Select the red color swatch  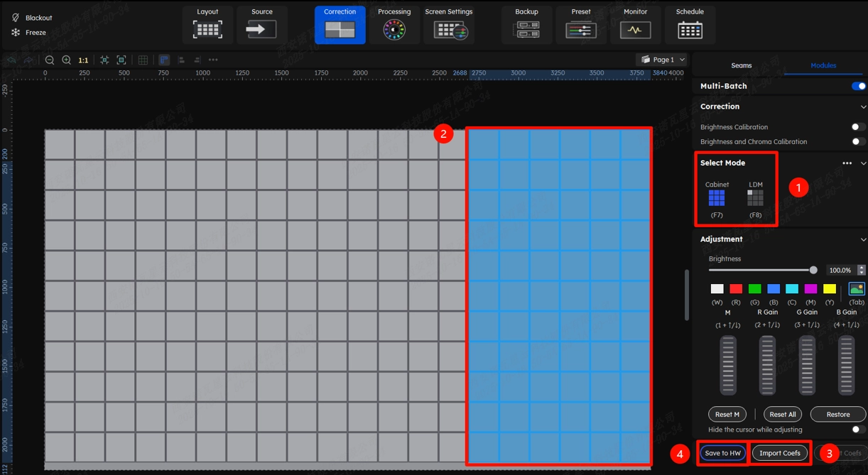tap(736, 289)
